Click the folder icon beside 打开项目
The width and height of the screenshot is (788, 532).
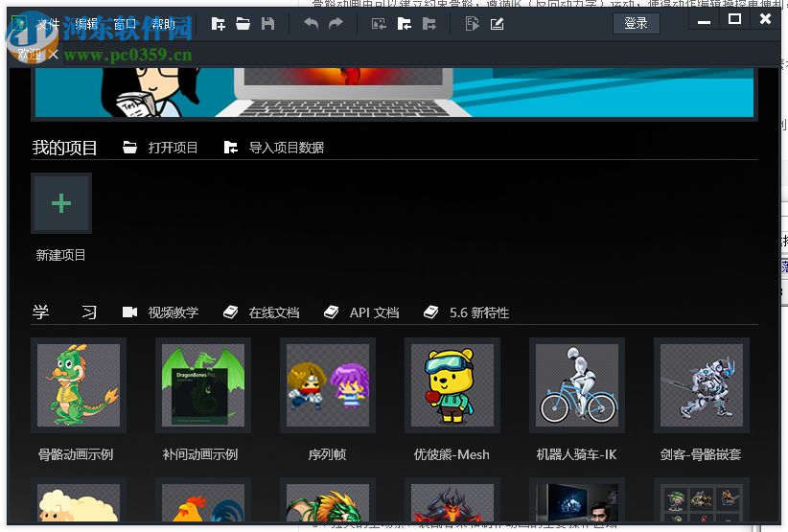[129, 148]
